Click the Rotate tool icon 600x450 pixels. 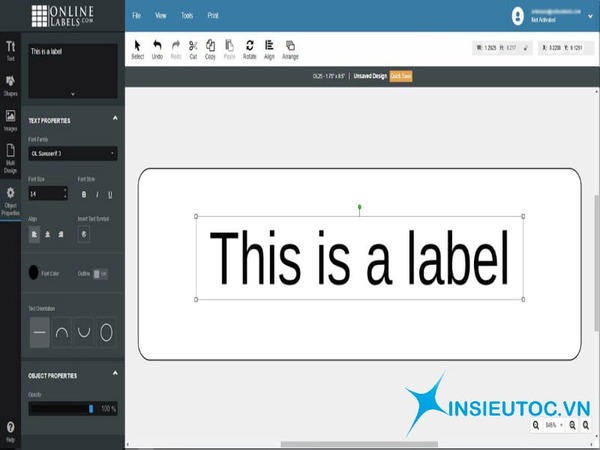click(249, 48)
